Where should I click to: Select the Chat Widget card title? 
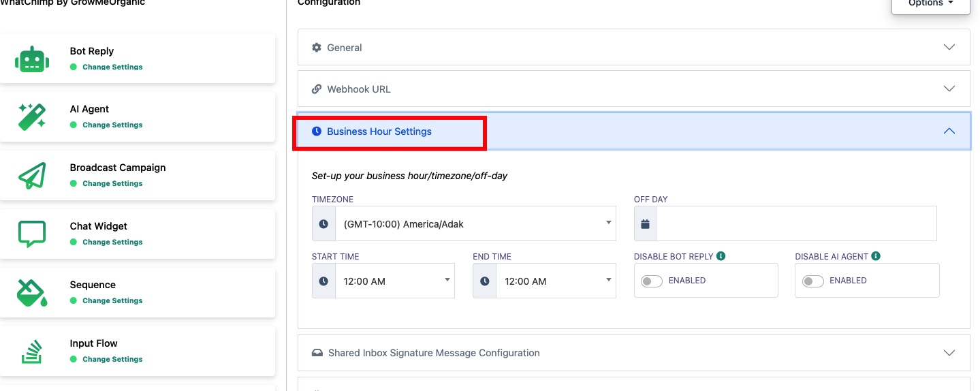click(99, 226)
